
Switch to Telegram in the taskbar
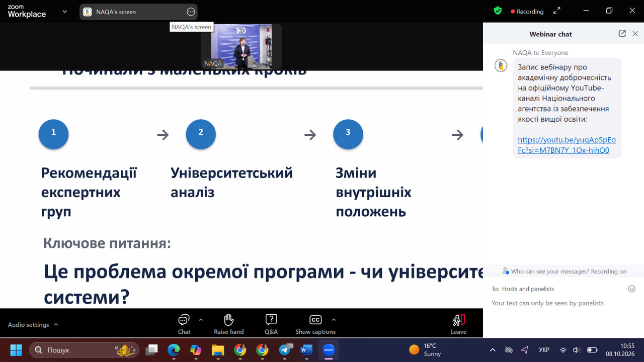285,350
